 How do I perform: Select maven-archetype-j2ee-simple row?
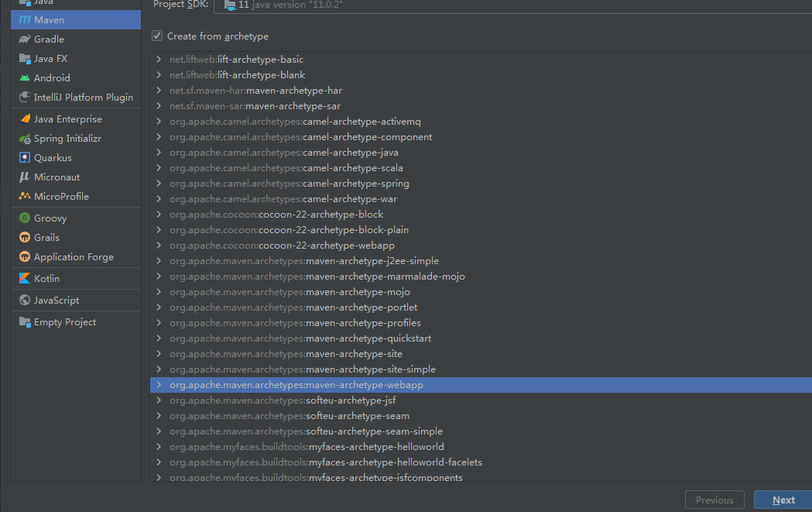[x=481, y=261]
